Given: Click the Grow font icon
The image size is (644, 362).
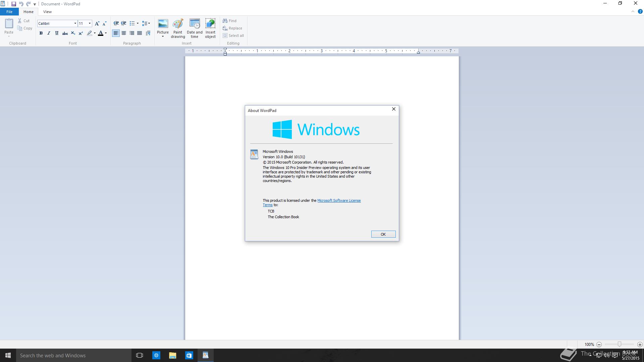Looking at the screenshot, I should click(x=97, y=23).
